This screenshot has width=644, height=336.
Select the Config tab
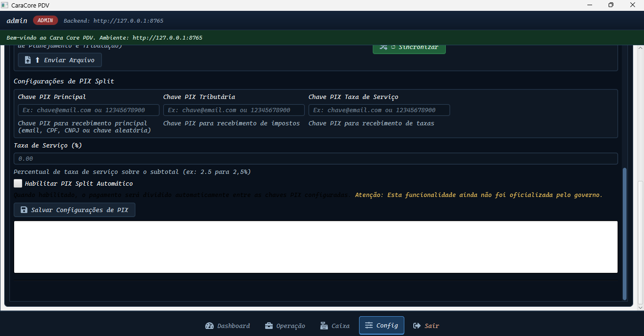click(x=382, y=326)
